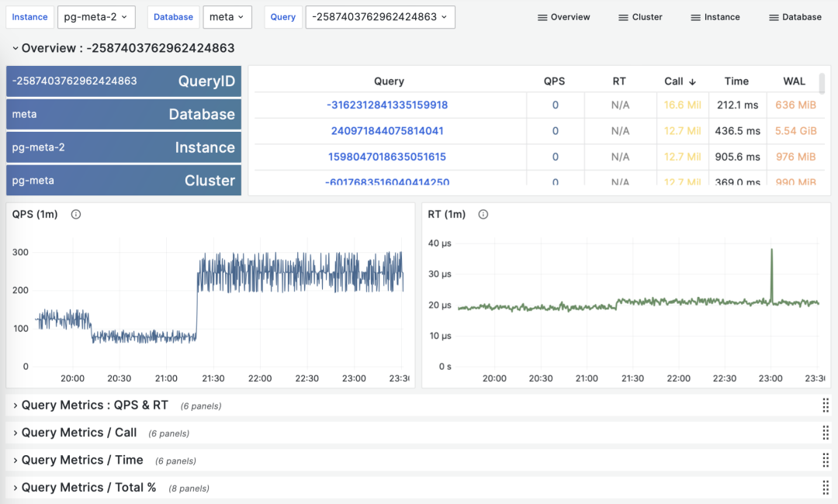Open the Cluster dashboard link
The height and width of the screenshot is (504, 838).
(640, 17)
